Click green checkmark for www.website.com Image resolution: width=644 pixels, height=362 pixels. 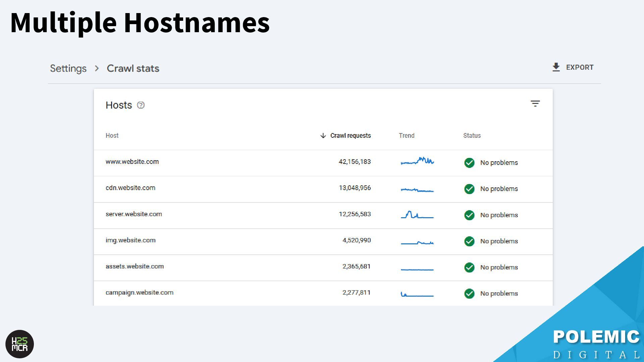coord(469,163)
